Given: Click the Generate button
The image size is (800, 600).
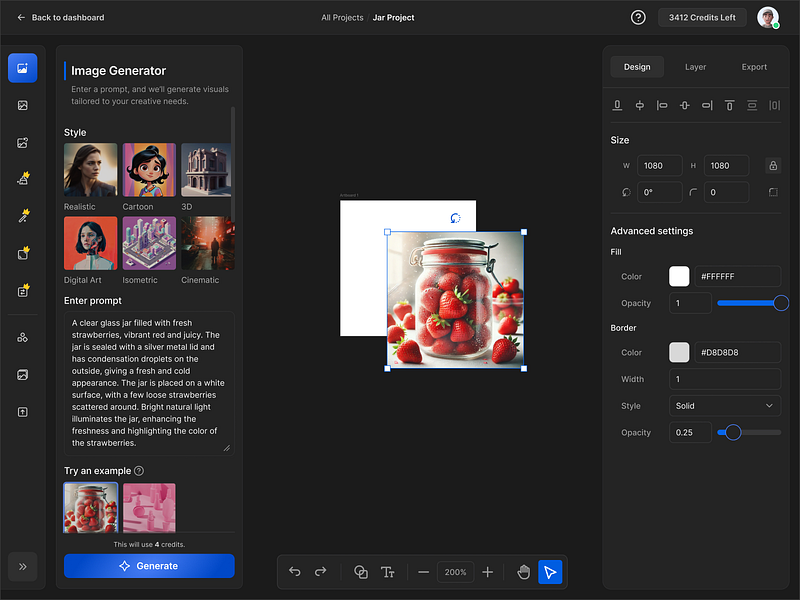Looking at the screenshot, I should pyautogui.click(x=149, y=566).
